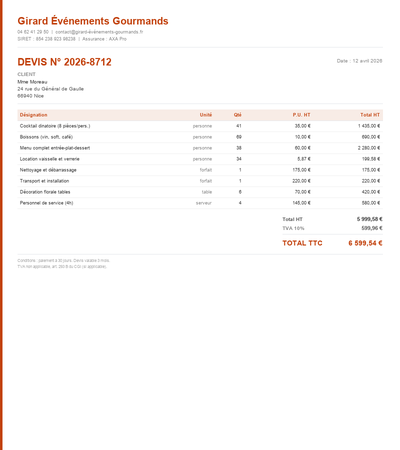Select client name 'Mme Moreau'
The height and width of the screenshot is (450, 400).
(x=32, y=82)
